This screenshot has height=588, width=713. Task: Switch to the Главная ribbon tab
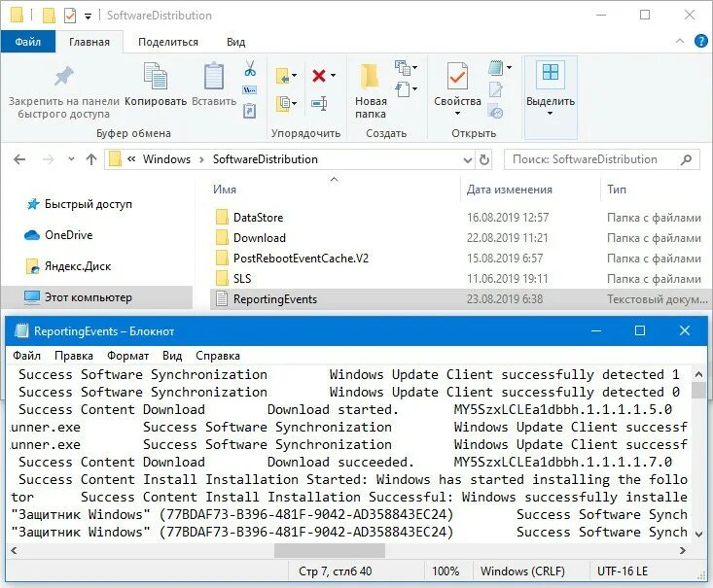point(89,42)
